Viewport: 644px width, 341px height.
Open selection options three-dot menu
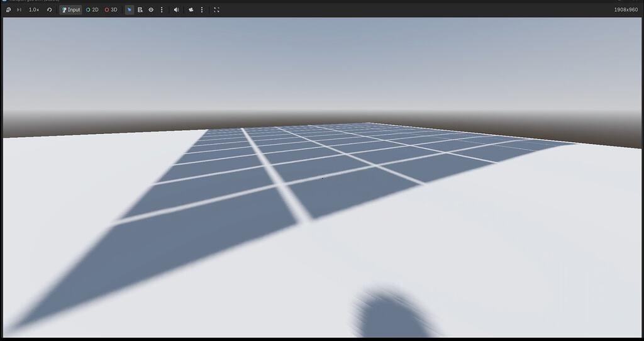click(x=162, y=10)
